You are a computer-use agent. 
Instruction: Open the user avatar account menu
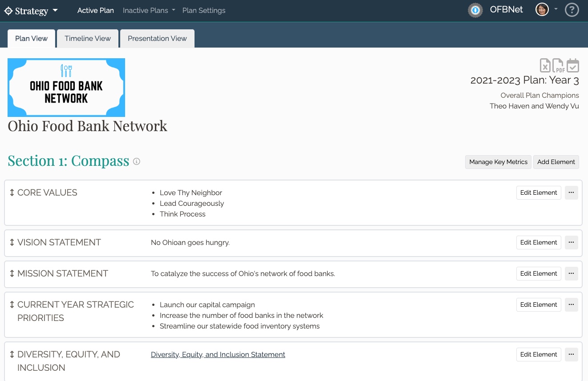(546, 9)
